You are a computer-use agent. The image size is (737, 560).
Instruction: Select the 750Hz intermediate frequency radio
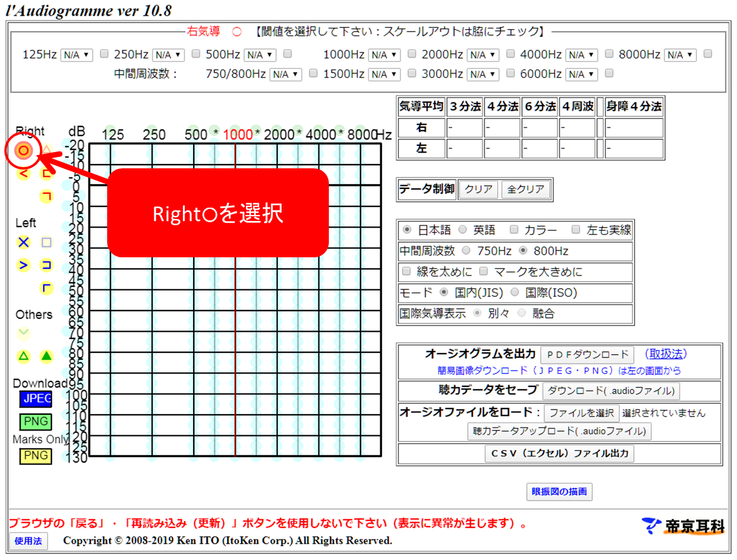coord(466,250)
